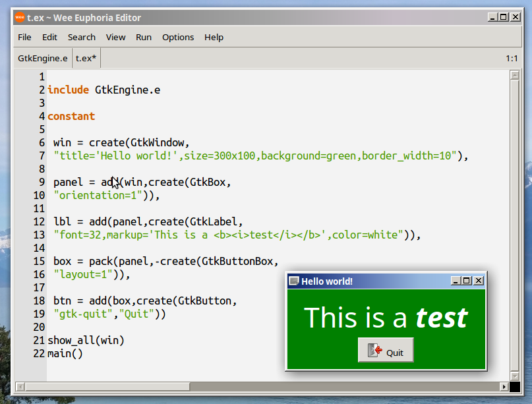The width and height of the screenshot is (532, 404).
Task: Open the Help menu
Action: 214,38
